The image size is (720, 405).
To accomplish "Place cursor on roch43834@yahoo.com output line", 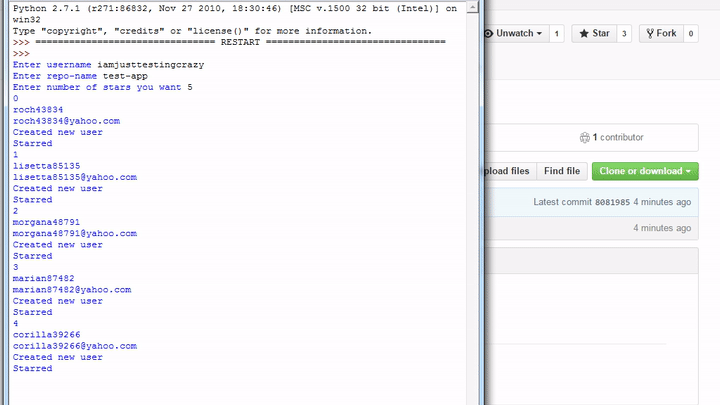I will click(x=66, y=121).
